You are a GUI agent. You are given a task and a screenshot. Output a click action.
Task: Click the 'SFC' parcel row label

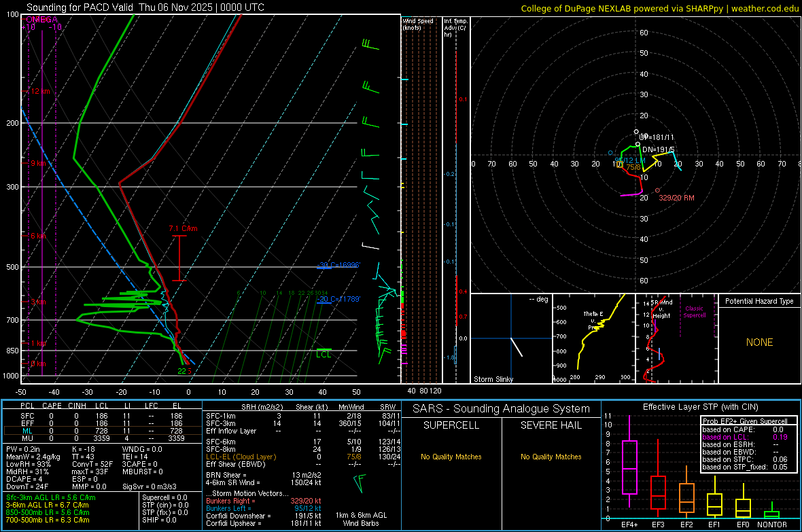pyautogui.click(x=27, y=416)
